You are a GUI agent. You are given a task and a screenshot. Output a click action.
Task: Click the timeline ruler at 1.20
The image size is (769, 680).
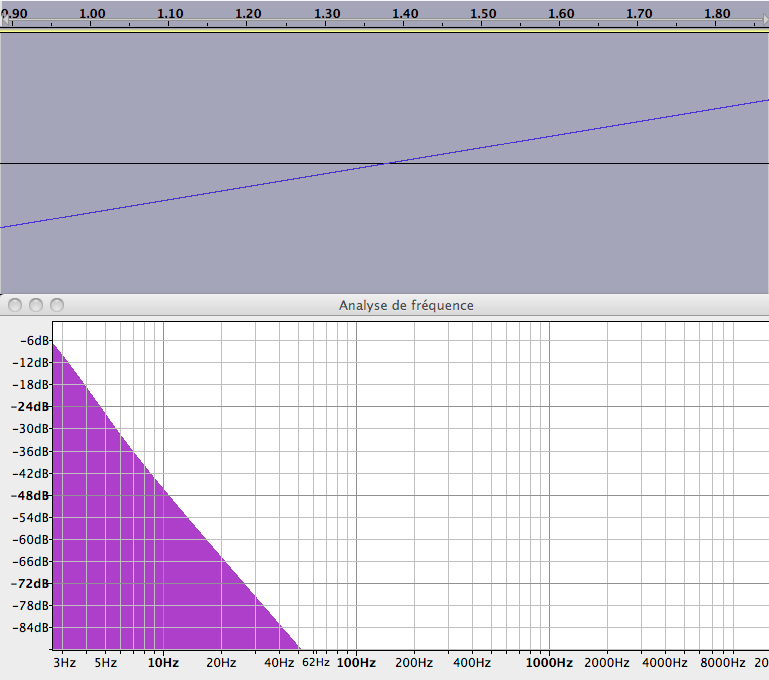(x=248, y=13)
